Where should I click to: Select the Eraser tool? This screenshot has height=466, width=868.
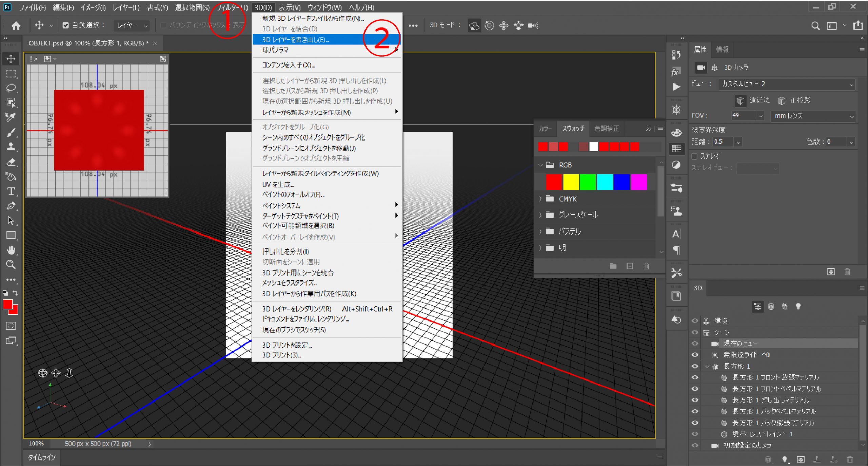(x=11, y=162)
